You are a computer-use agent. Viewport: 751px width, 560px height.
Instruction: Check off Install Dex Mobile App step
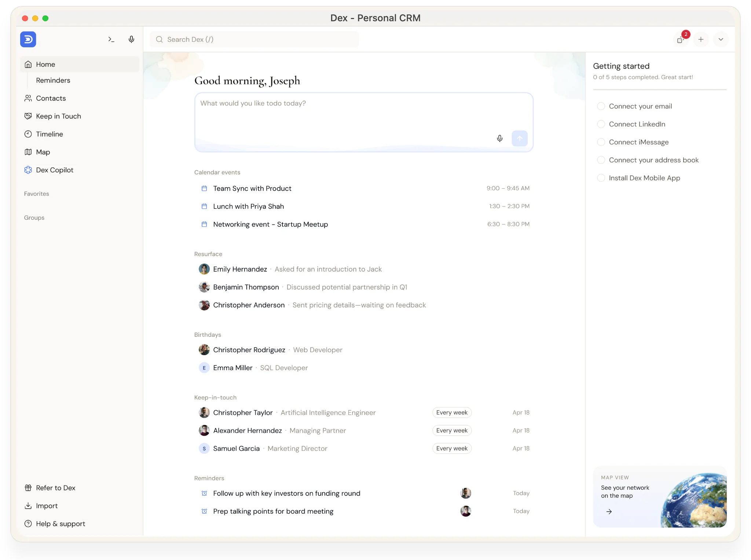coord(601,178)
